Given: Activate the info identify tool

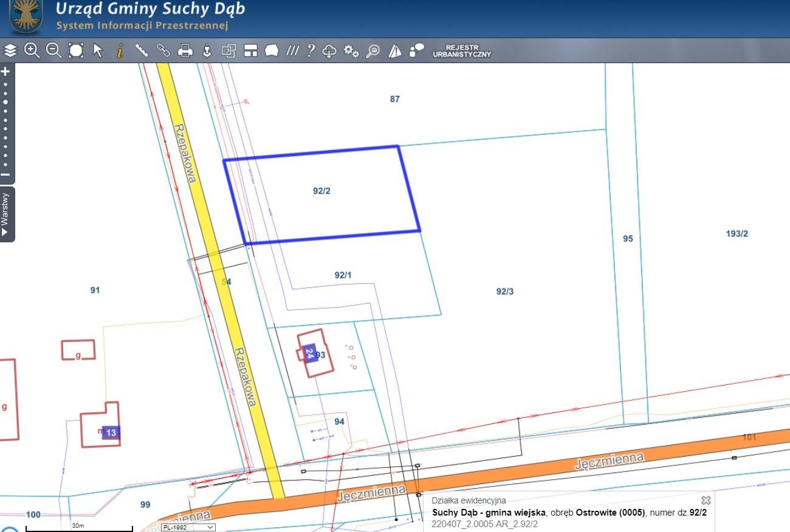Looking at the screenshot, I should coord(120,51).
